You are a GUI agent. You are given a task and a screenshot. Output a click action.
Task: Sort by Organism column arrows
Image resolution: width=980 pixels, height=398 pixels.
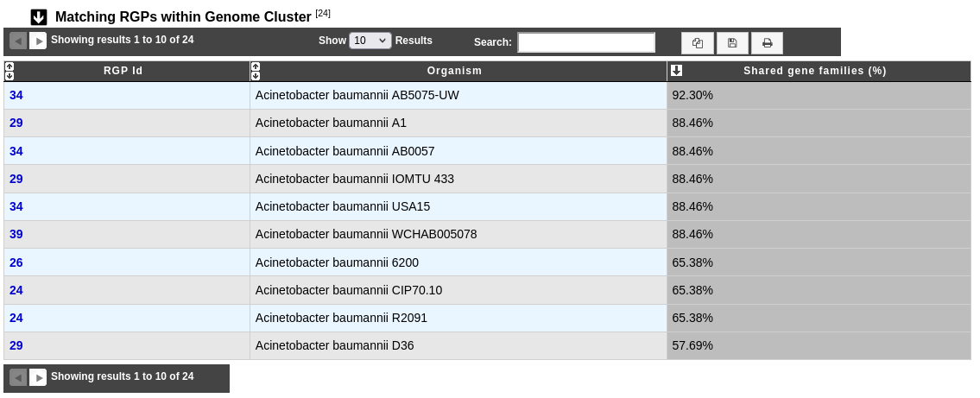pyautogui.click(x=255, y=72)
